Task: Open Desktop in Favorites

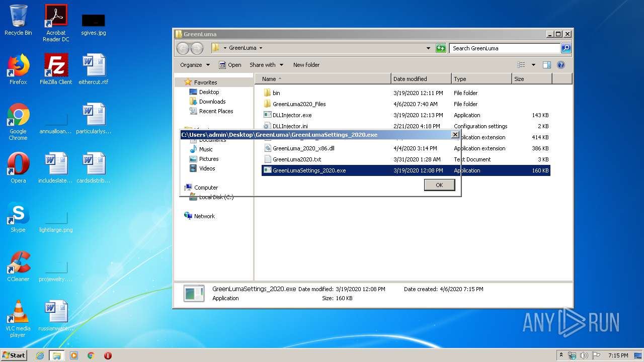Action: [209, 92]
